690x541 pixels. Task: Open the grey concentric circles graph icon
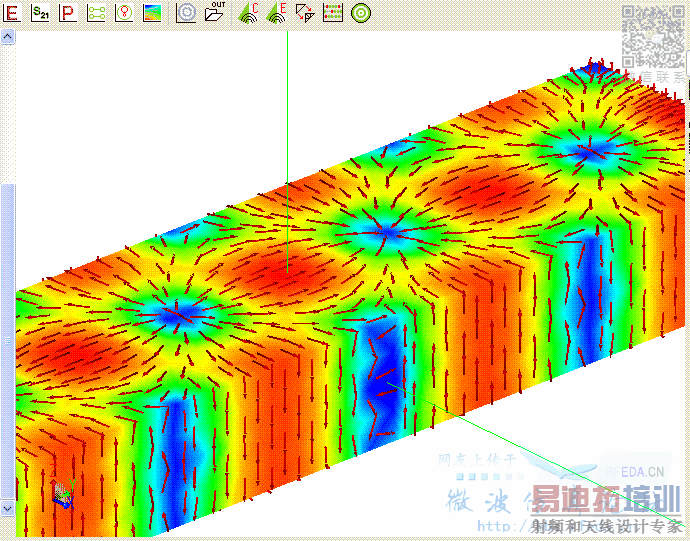coord(186,13)
